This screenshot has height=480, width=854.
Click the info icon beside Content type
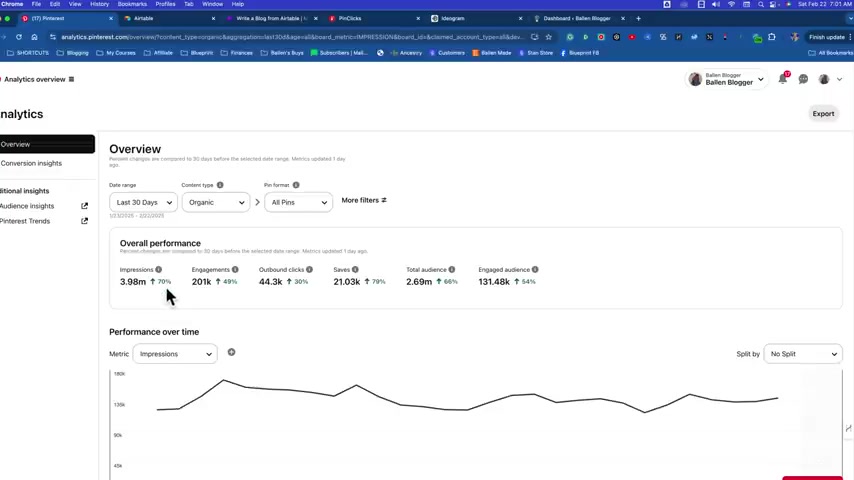[x=220, y=185]
